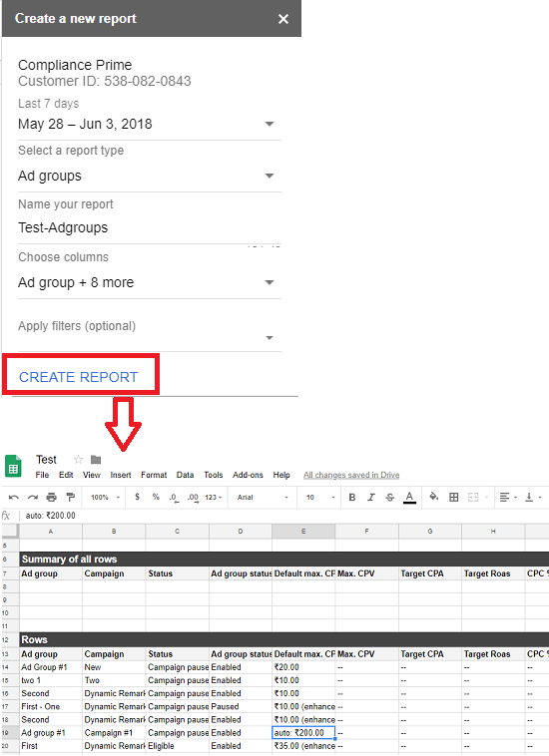Edit the report name field Test-Adgroups
The image size is (549, 756).
coord(150,227)
